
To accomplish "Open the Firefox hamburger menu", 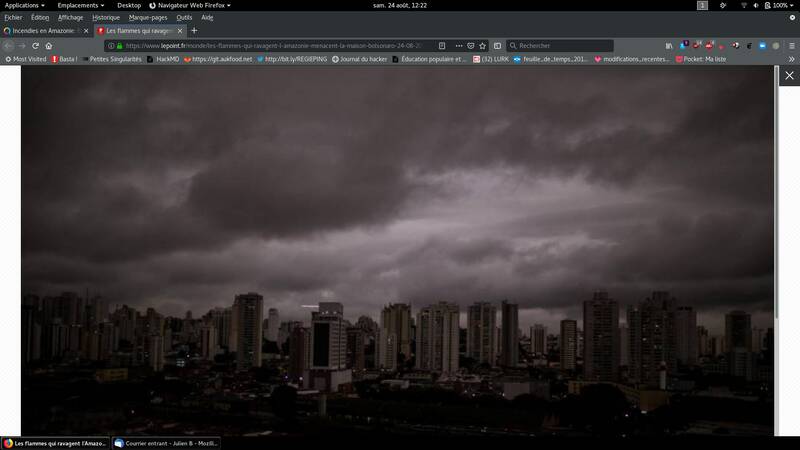I will click(x=791, y=45).
